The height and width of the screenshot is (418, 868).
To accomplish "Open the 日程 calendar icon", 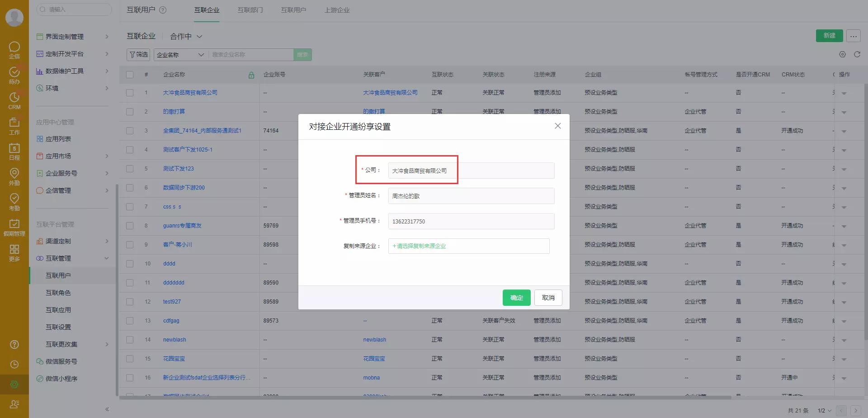I will (x=14, y=149).
